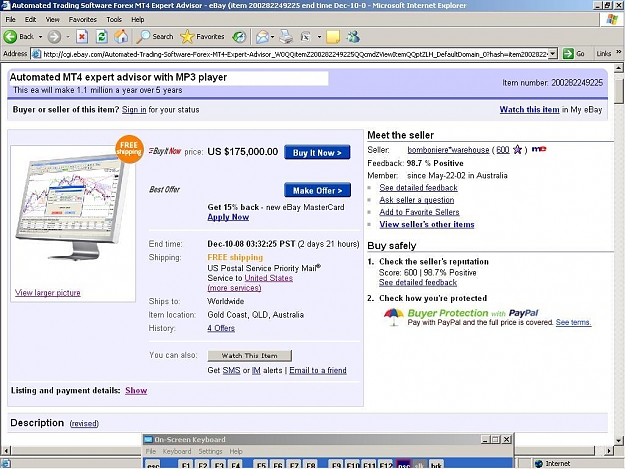Open the Edit icon dropdown arrow

(319, 37)
